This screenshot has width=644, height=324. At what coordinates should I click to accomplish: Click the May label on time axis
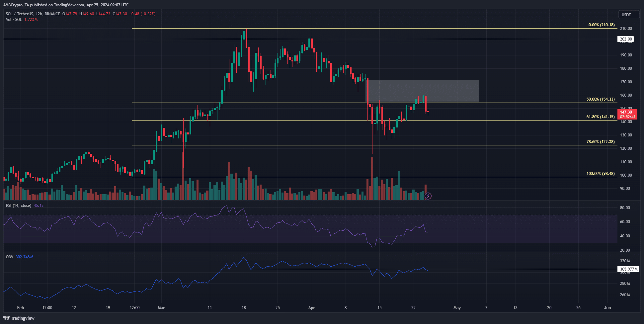457,308
